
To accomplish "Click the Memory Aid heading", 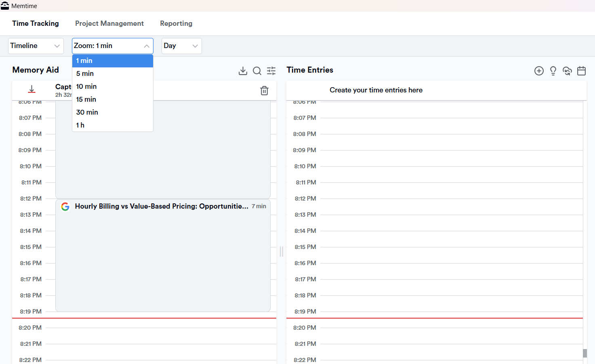I will (36, 70).
